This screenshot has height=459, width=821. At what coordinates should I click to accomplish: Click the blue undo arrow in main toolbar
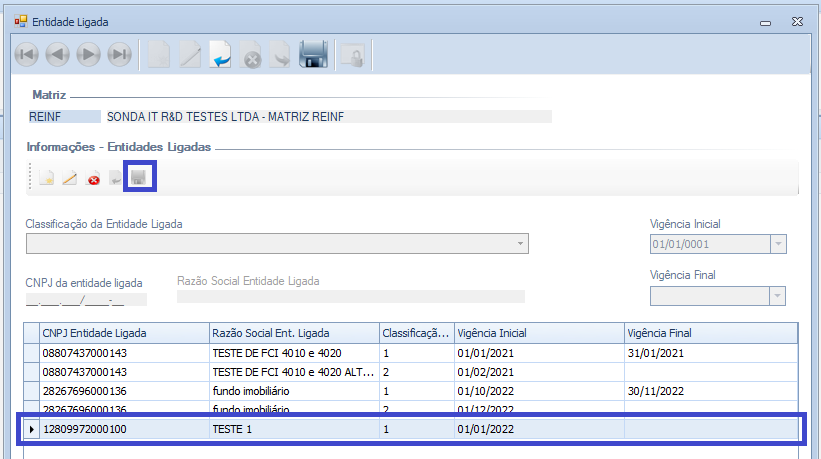(221, 56)
